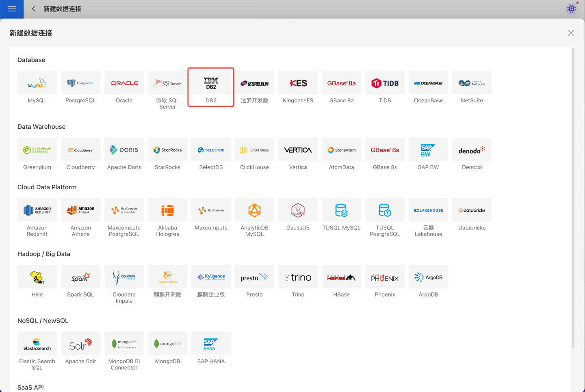
Task: Select Elastic Search SQL connector
Action: coord(37,344)
